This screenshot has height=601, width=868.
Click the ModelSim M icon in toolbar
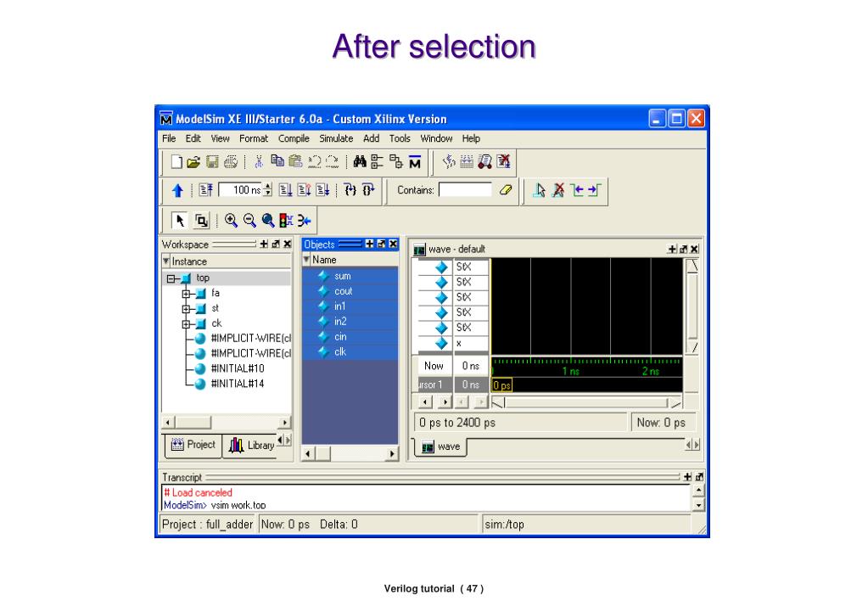tap(415, 162)
